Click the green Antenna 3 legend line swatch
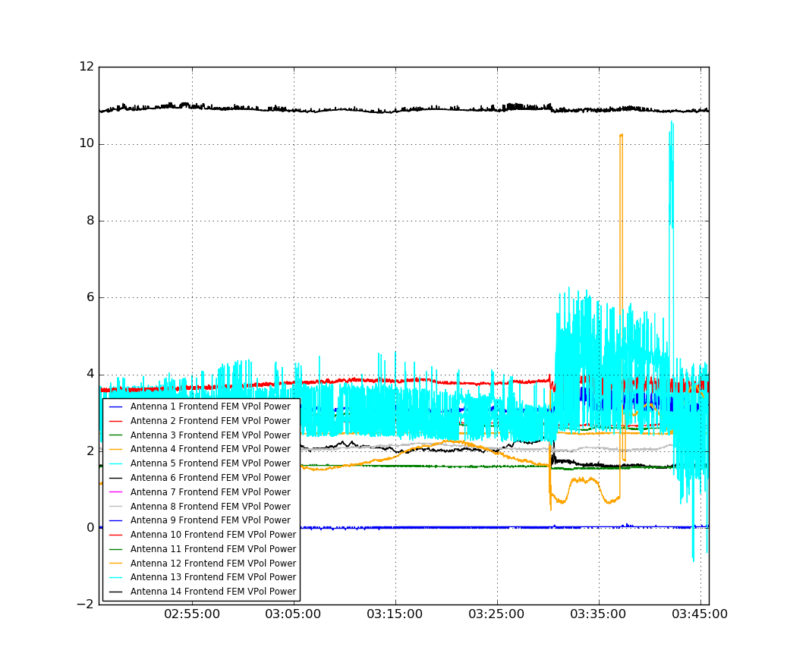 point(116,435)
